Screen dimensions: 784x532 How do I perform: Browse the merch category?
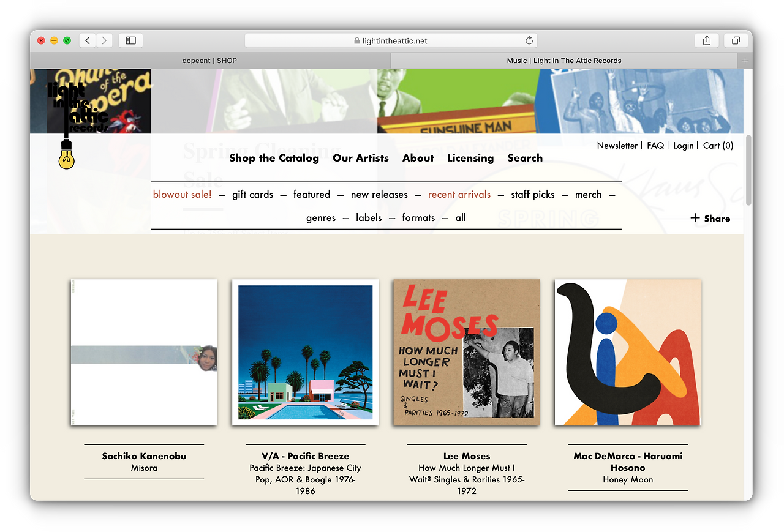point(588,194)
